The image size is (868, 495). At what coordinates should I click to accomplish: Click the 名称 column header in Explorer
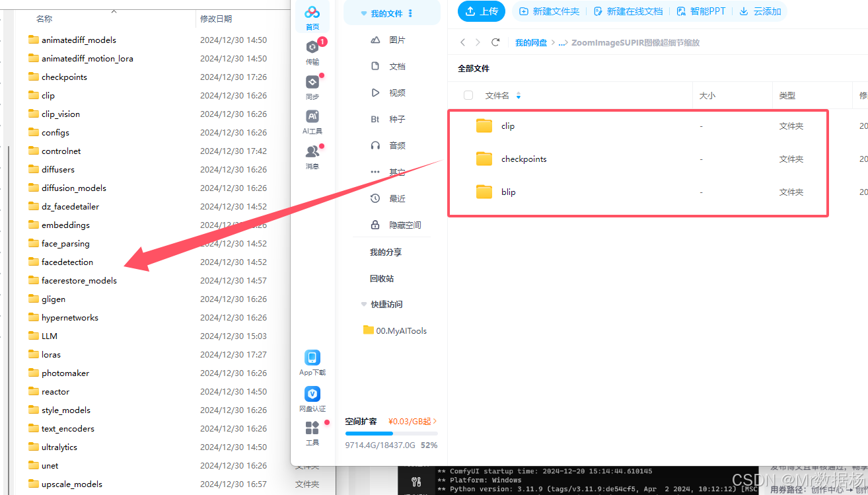[44, 19]
